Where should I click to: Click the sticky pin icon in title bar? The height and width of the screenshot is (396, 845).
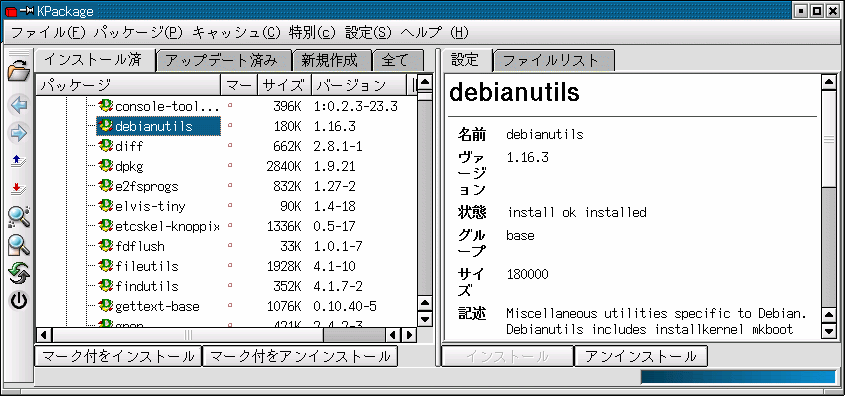(x=27, y=11)
